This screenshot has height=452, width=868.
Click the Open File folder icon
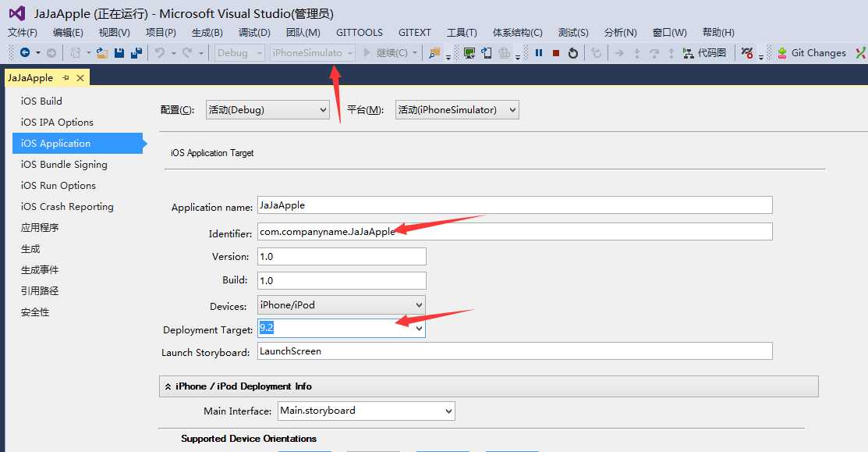tap(102, 52)
